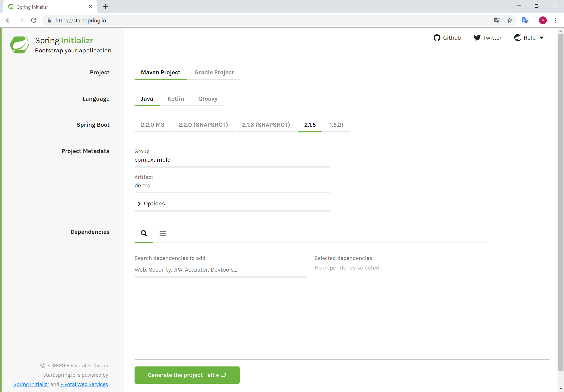Select the 2.1.6 SNAPSHOT version
This screenshot has width=564, height=392.
tap(266, 125)
